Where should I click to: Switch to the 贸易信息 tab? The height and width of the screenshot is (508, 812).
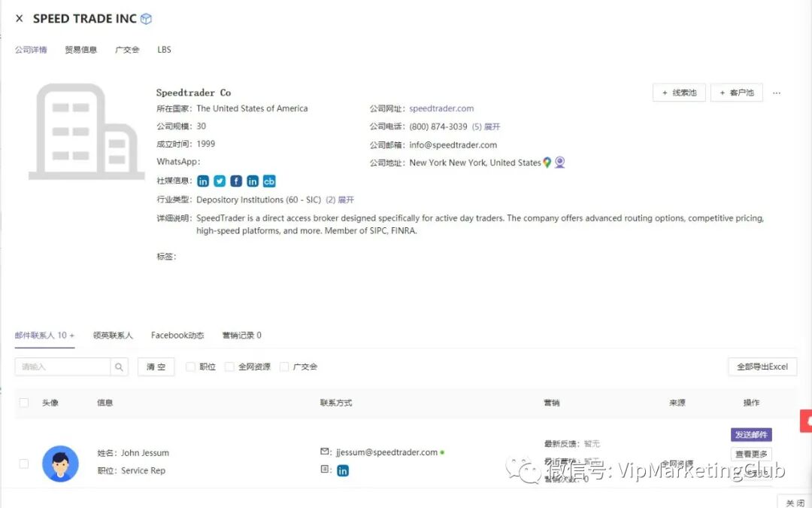[80, 50]
